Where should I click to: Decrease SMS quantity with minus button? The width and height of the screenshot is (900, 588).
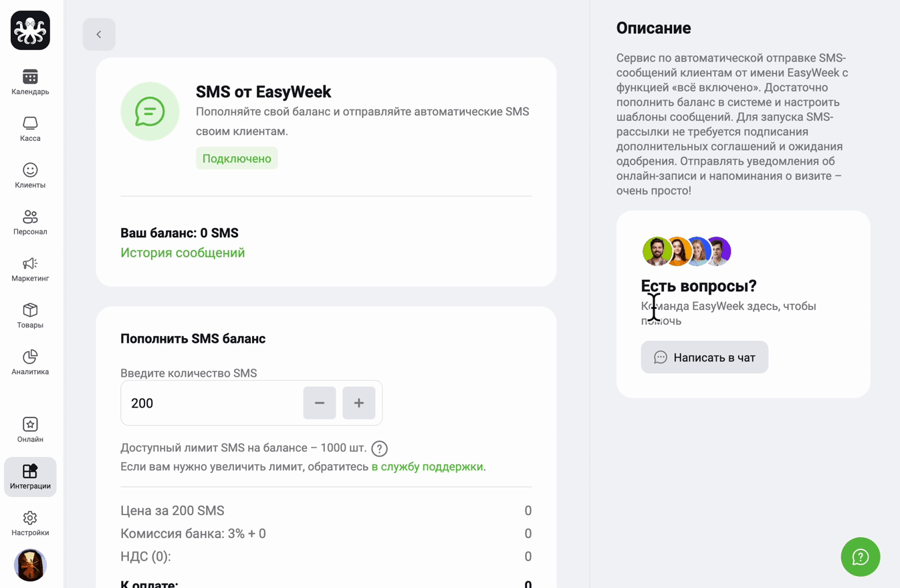320,403
